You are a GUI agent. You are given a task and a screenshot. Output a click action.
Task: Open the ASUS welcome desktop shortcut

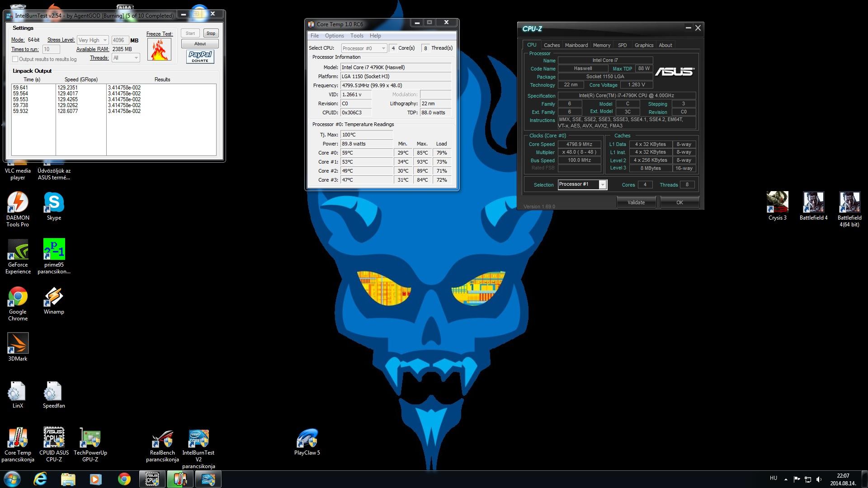coord(54,172)
